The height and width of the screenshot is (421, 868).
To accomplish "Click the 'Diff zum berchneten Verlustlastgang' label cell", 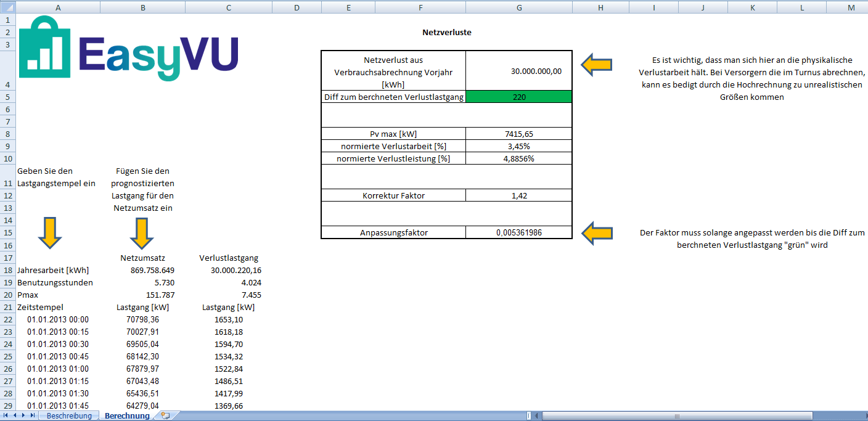I will click(x=393, y=97).
